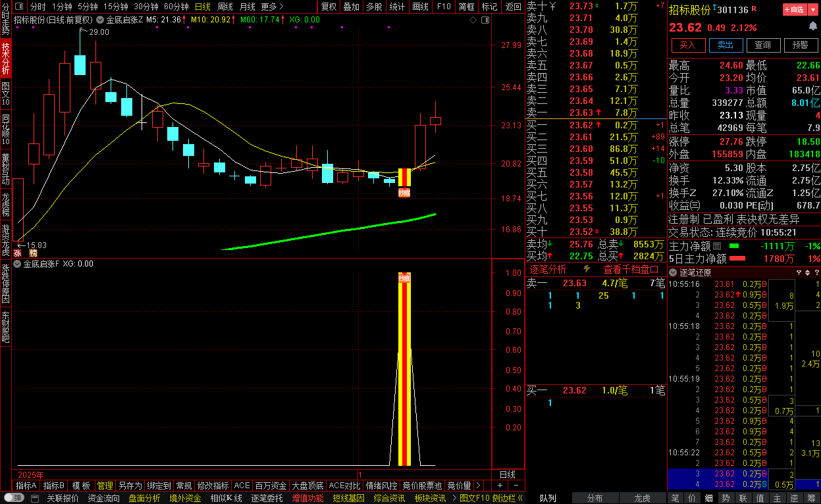Open 增值功能 in bottom bar
821x504 pixels.
pos(308,498)
